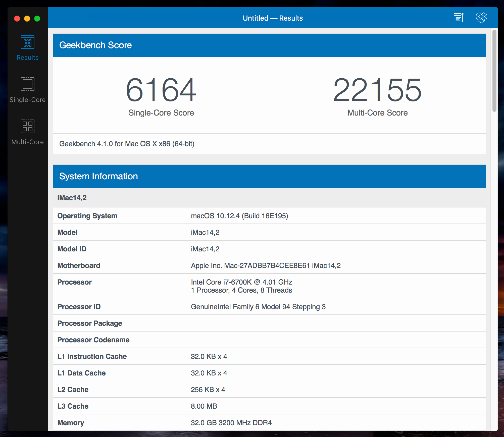Click the green zoom window button
This screenshot has width=504, height=437.
coord(37,19)
